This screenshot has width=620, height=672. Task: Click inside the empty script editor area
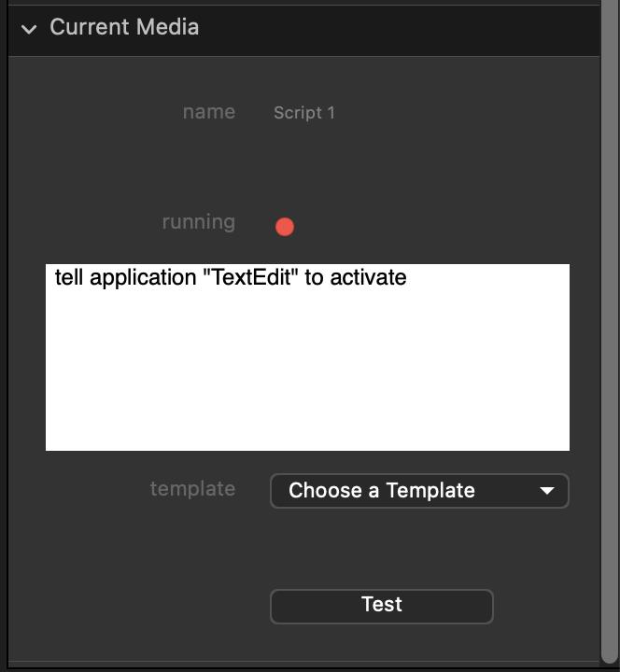click(x=308, y=373)
